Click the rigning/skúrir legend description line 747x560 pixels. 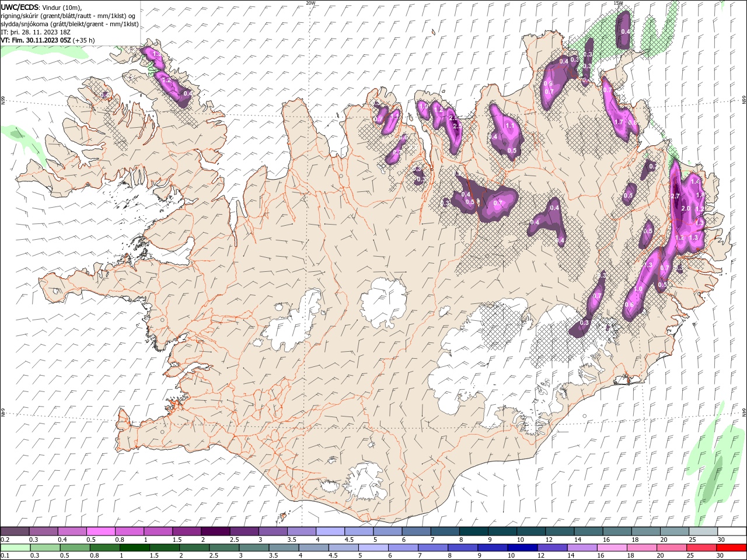coord(68,16)
